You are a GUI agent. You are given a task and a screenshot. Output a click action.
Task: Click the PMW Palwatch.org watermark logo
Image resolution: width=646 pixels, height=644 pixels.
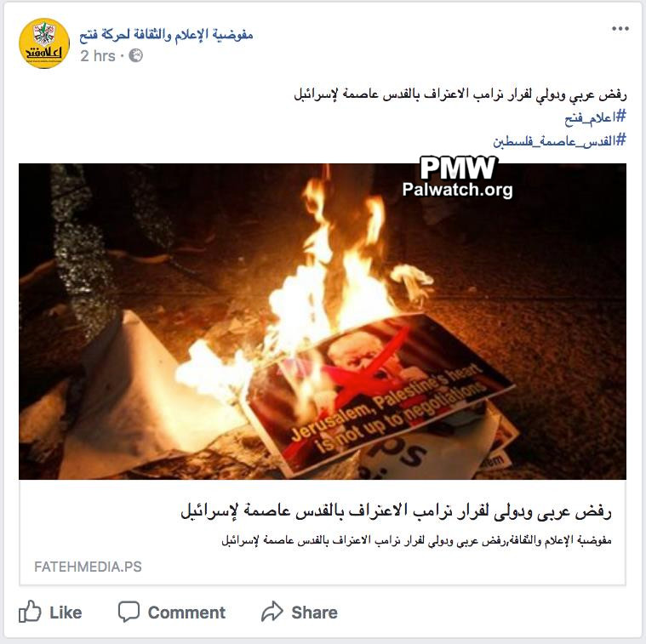[457, 178]
